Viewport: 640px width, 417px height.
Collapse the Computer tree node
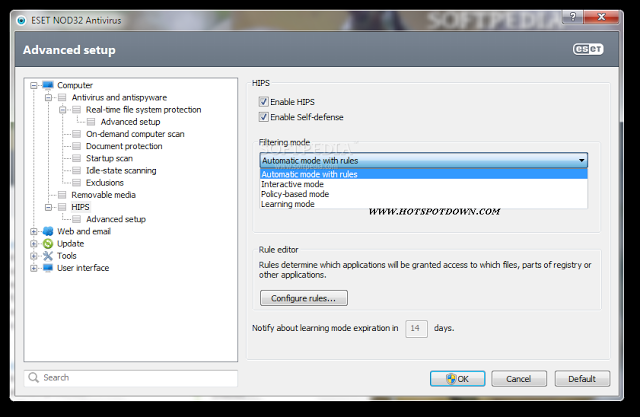click(x=34, y=85)
